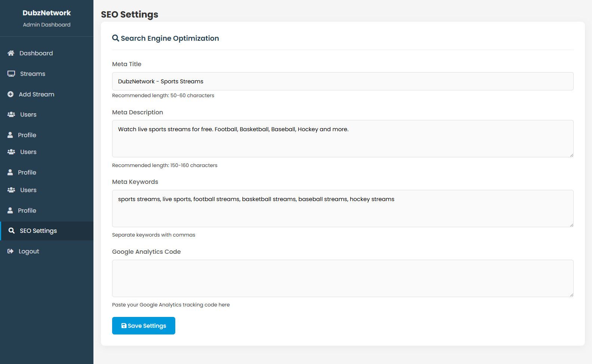Click the search icon beside Search Engine Optimization

click(115, 38)
